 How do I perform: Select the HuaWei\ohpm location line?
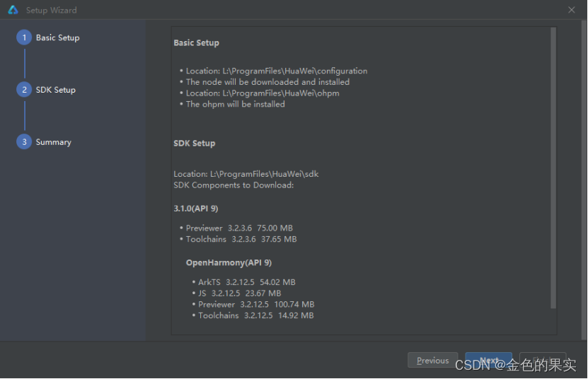point(263,93)
